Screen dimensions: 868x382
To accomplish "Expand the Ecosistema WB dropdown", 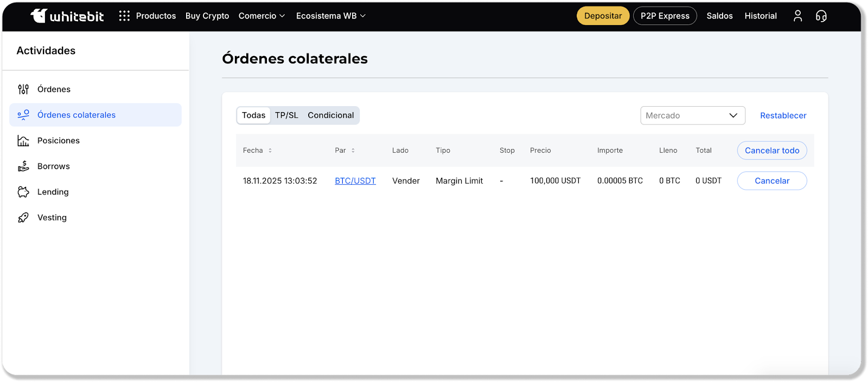I will tap(330, 16).
